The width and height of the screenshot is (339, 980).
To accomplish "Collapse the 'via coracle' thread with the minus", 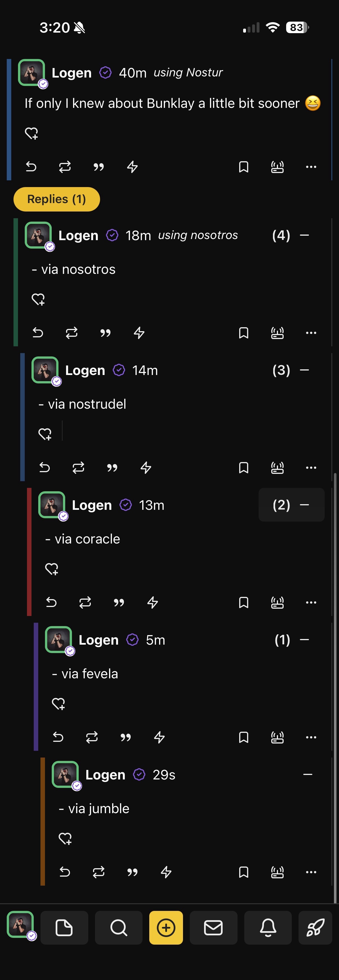I will point(304,505).
